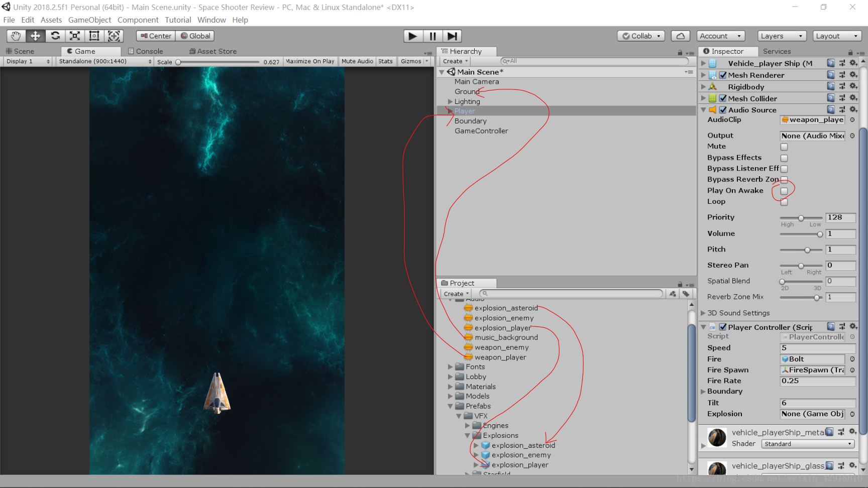Expand the Fonts folder
868x488 pixels.
point(450,367)
